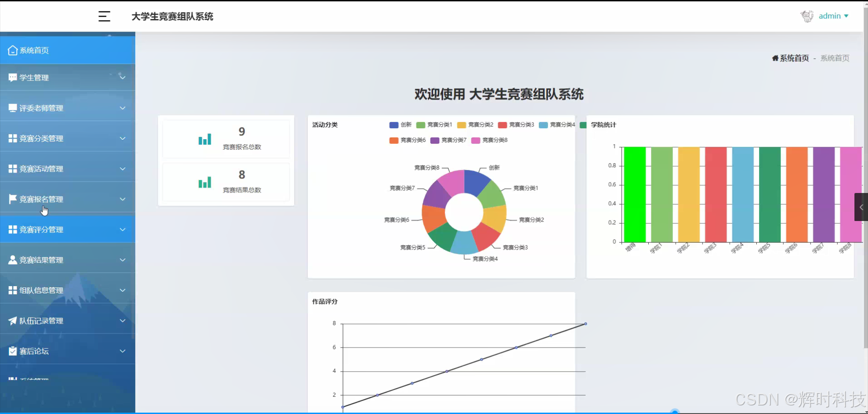Click the last data point on 作品评分 line

coord(585,324)
